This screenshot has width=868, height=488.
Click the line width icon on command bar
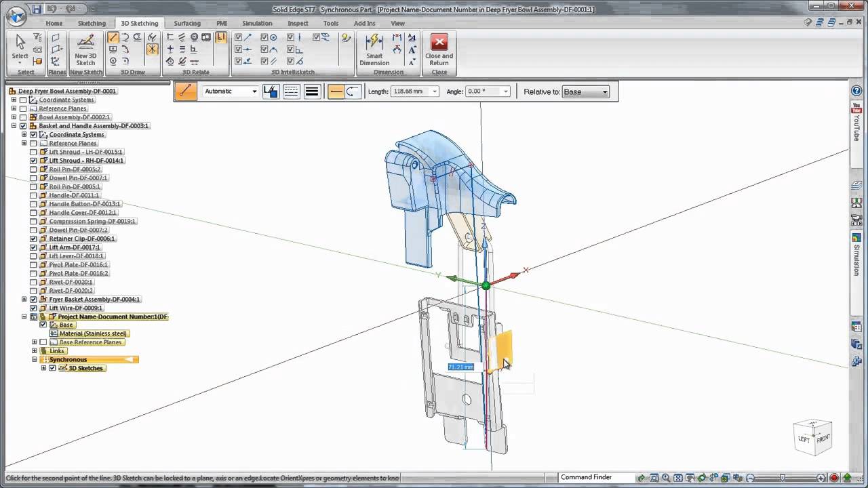coord(312,91)
